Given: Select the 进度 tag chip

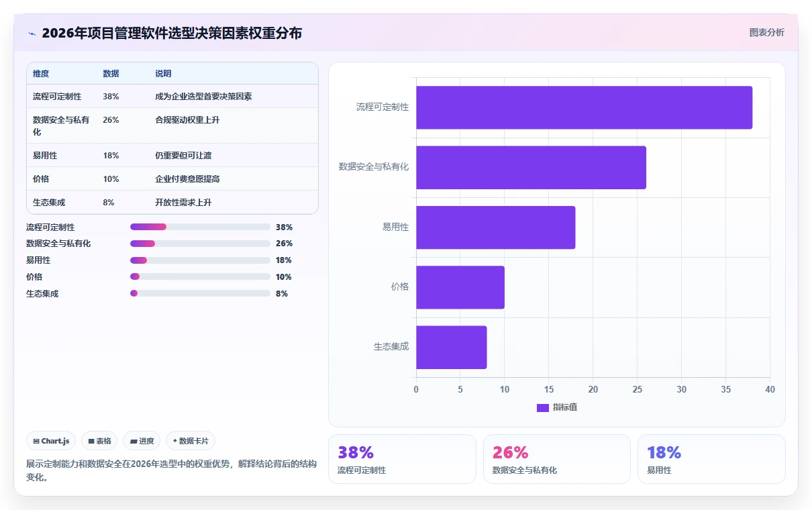Looking at the screenshot, I should pos(142,441).
